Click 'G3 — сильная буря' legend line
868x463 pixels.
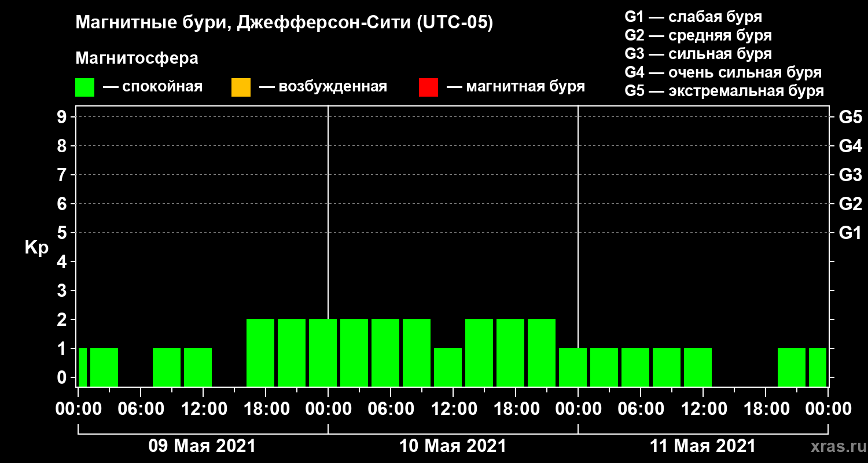pyautogui.click(x=698, y=54)
